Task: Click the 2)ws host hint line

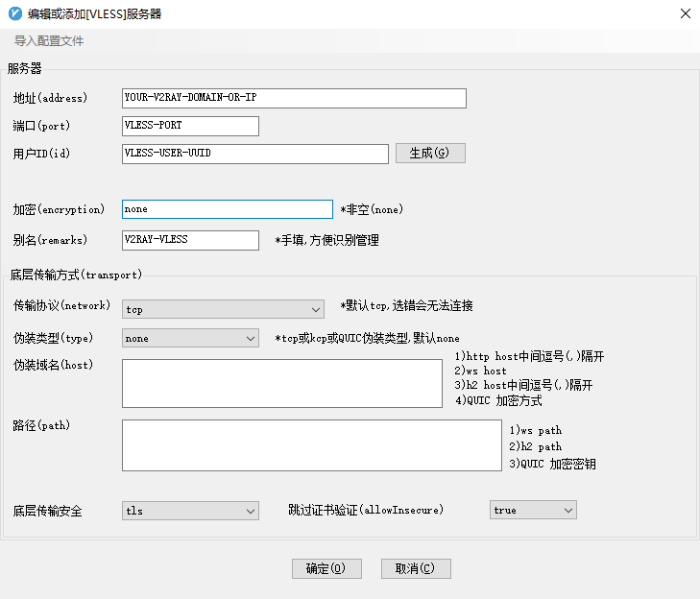Action: coord(481,371)
